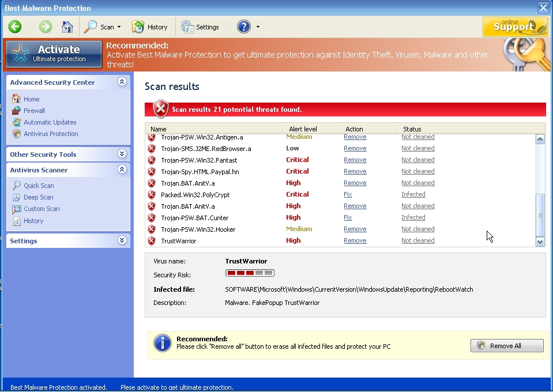Image resolution: width=553 pixels, height=392 pixels.
Task: Click Remove for Trojan-SMS.J2ME.RedBrowser.a
Action: 355,148
